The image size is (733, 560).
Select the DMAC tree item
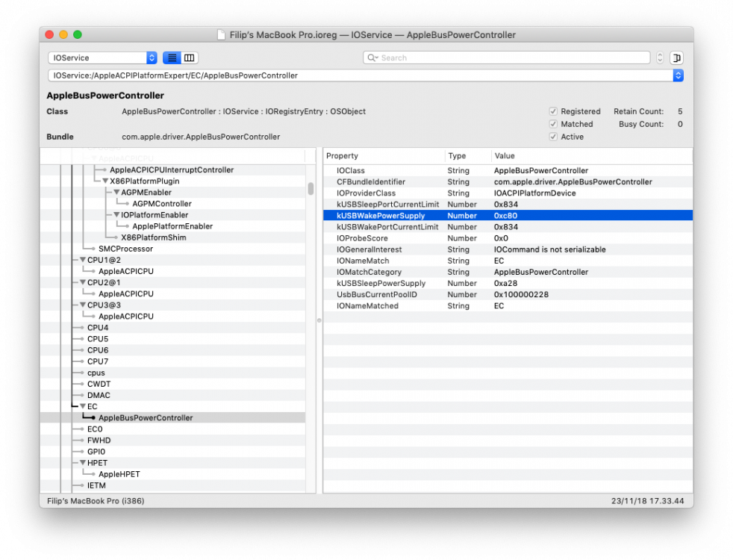[x=99, y=395]
